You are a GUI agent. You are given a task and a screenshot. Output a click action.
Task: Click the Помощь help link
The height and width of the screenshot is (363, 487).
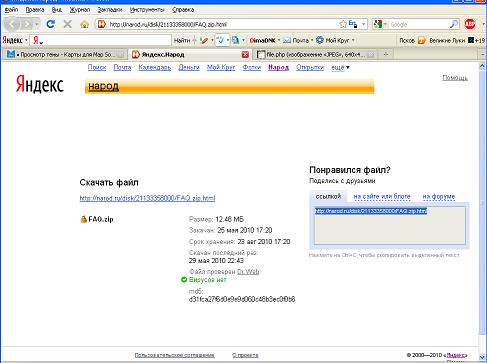coord(455,78)
